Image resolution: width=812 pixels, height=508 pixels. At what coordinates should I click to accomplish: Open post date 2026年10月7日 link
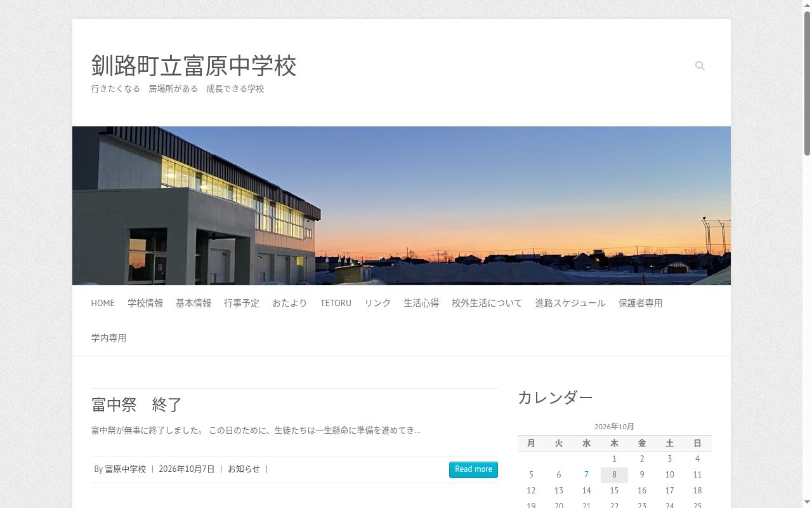click(187, 469)
